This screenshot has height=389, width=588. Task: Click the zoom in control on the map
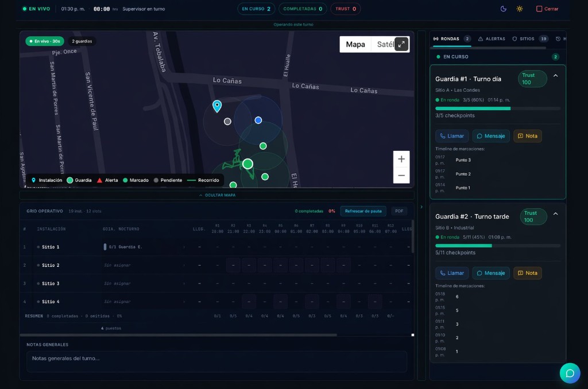pos(401,158)
